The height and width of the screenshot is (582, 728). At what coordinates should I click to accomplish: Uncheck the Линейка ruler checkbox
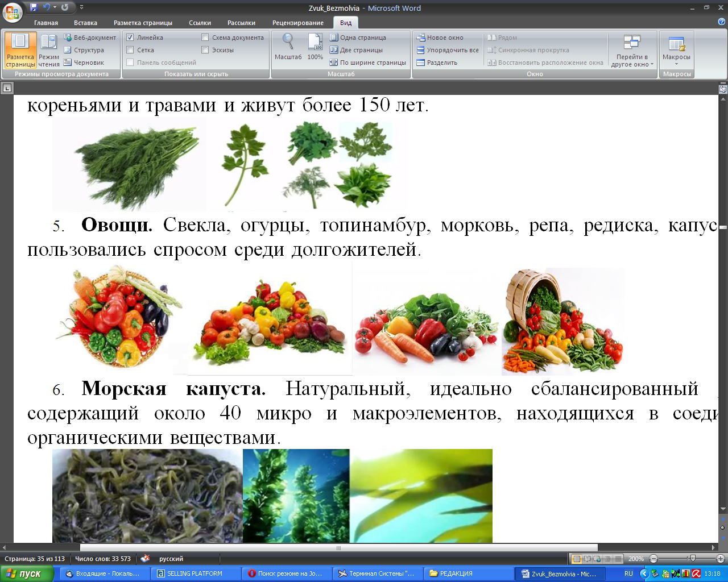pos(130,38)
